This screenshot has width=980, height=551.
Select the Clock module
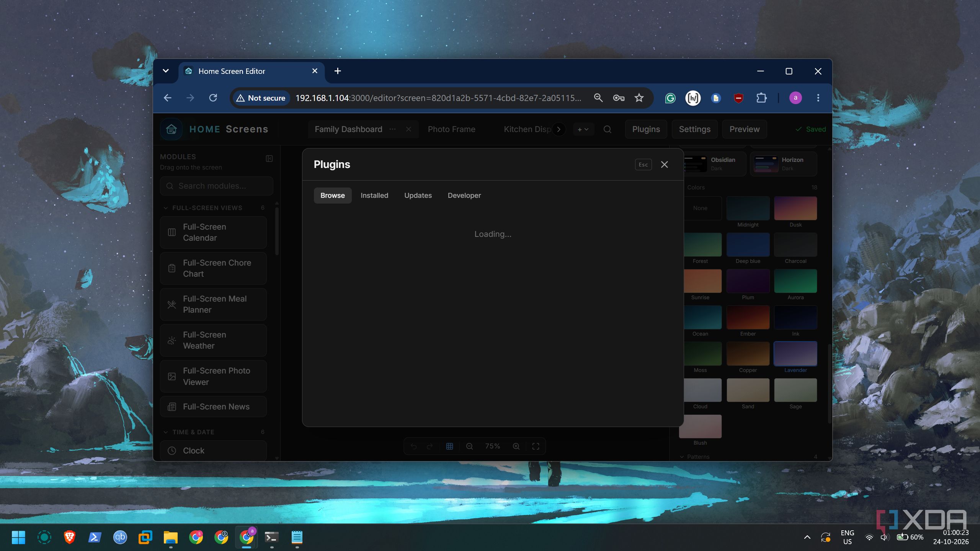213,450
